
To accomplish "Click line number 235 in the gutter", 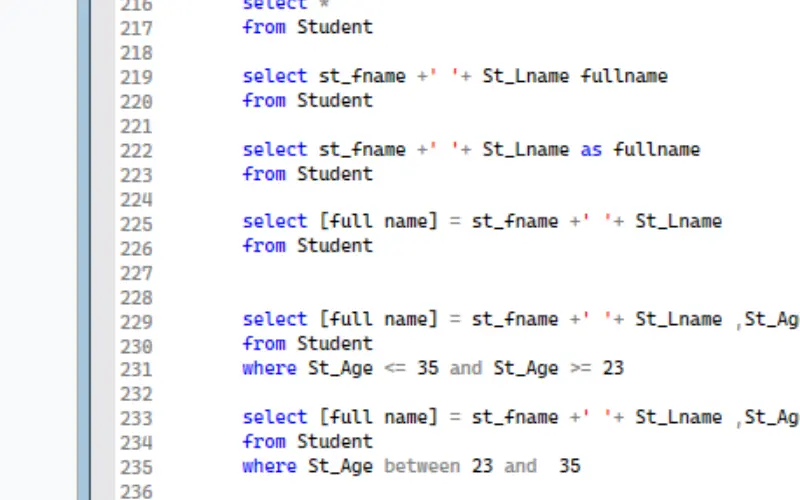I will pos(136,467).
